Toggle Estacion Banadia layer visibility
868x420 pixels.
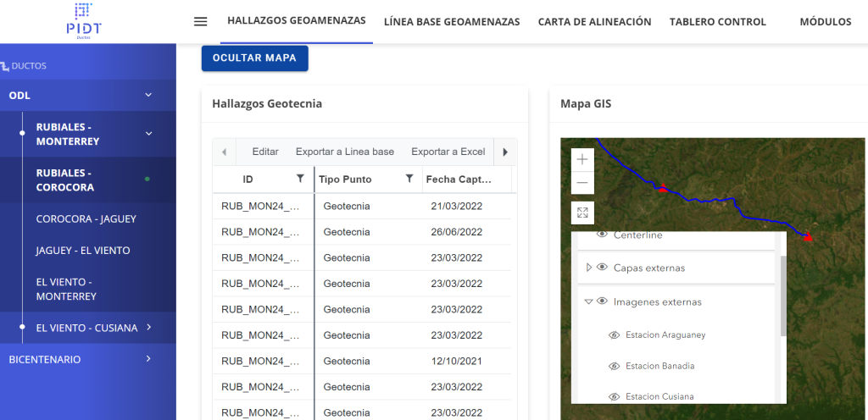coord(615,366)
